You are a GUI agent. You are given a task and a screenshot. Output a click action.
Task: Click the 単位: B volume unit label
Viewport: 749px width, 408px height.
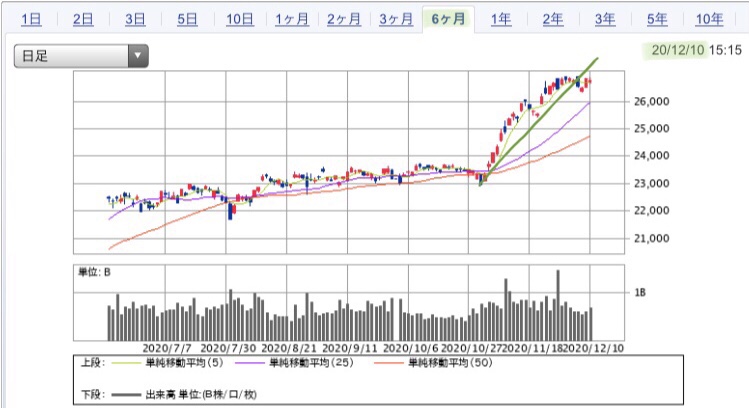(94, 272)
